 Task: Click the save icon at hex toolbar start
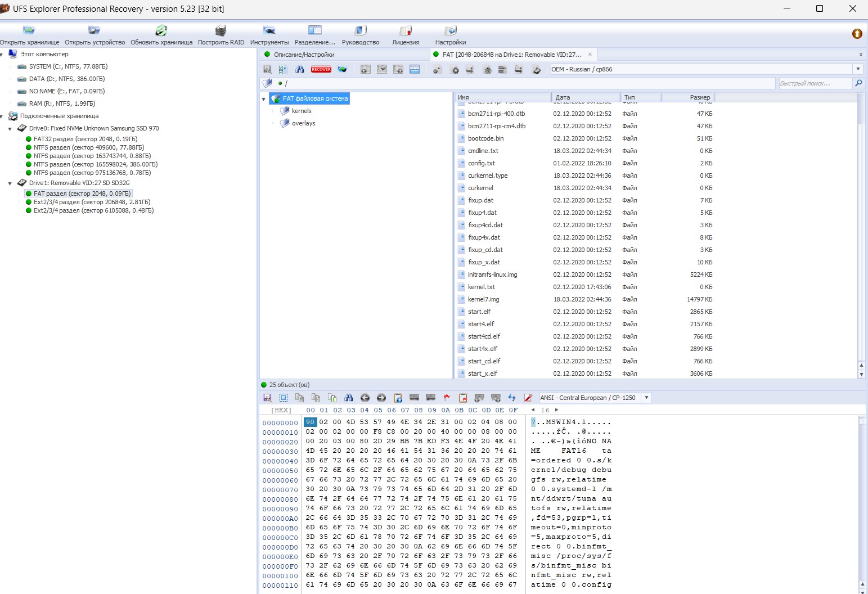(267, 398)
